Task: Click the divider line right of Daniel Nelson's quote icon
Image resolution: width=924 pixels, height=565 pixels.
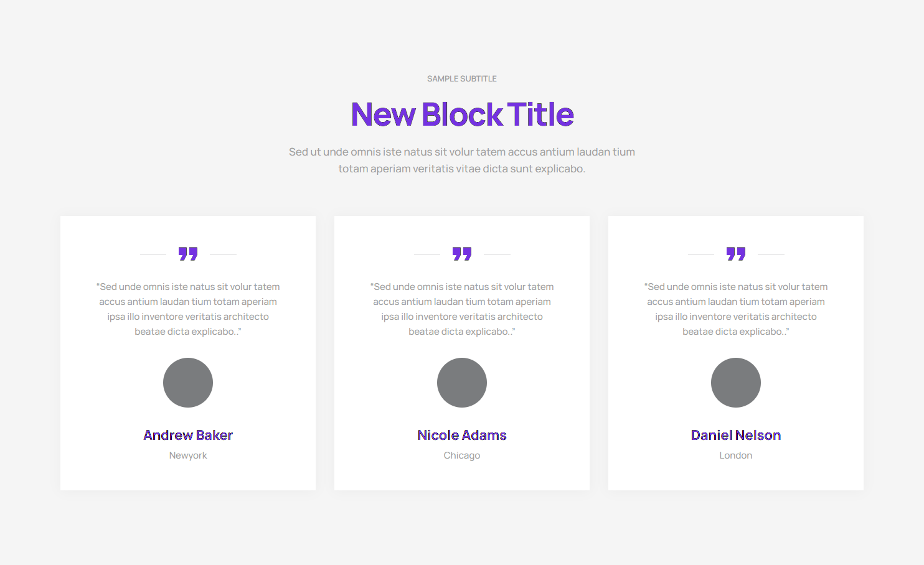Action: [771, 254]
